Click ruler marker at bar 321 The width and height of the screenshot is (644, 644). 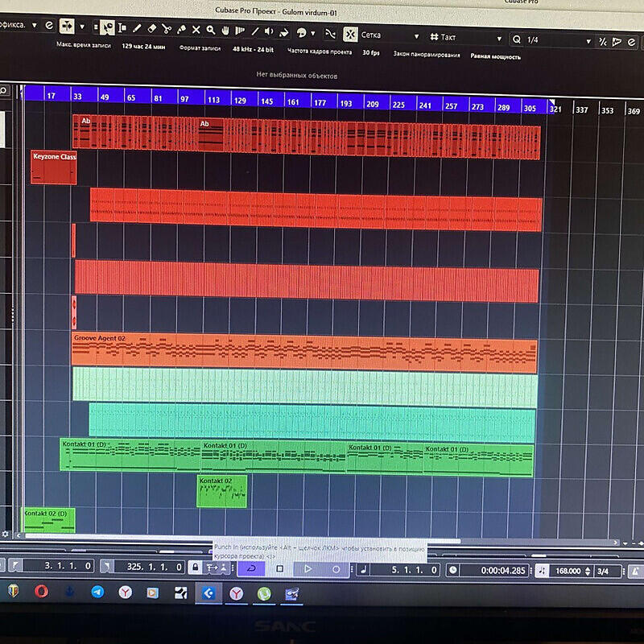555,109
